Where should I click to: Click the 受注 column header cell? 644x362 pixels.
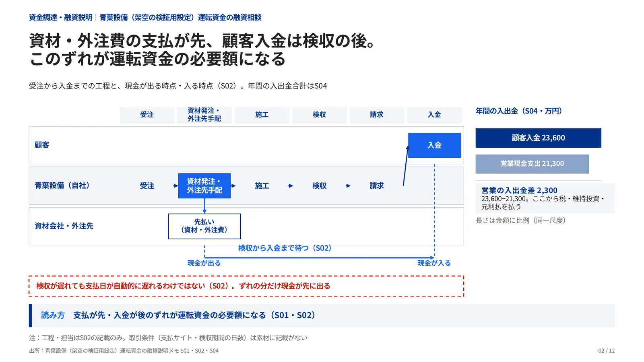147,115
